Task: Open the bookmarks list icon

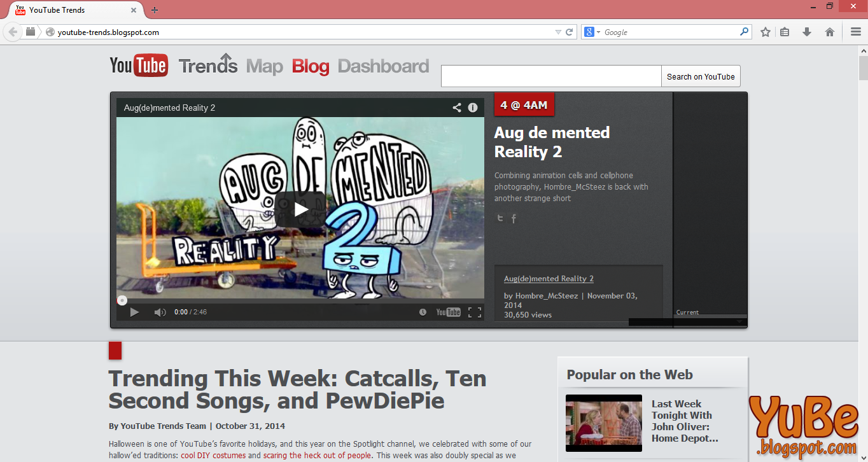Action: pos(785,32)
